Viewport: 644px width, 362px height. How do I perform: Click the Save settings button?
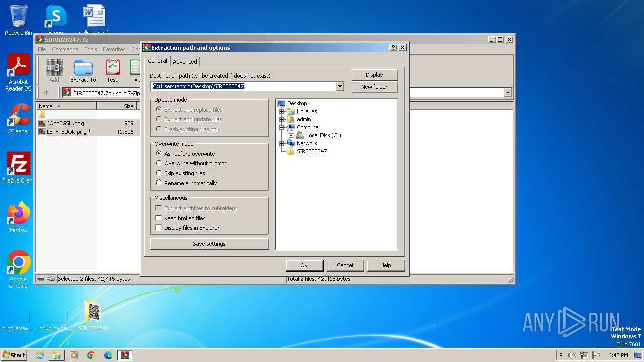point(209,244)
